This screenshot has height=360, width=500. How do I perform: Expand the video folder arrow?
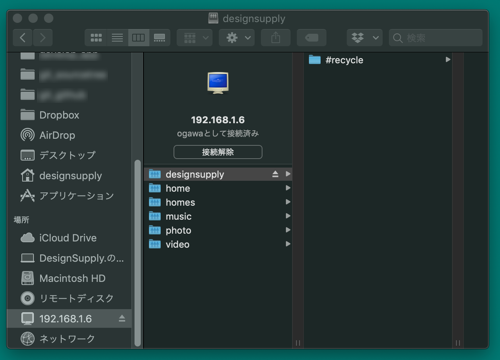tap(288, 244)
